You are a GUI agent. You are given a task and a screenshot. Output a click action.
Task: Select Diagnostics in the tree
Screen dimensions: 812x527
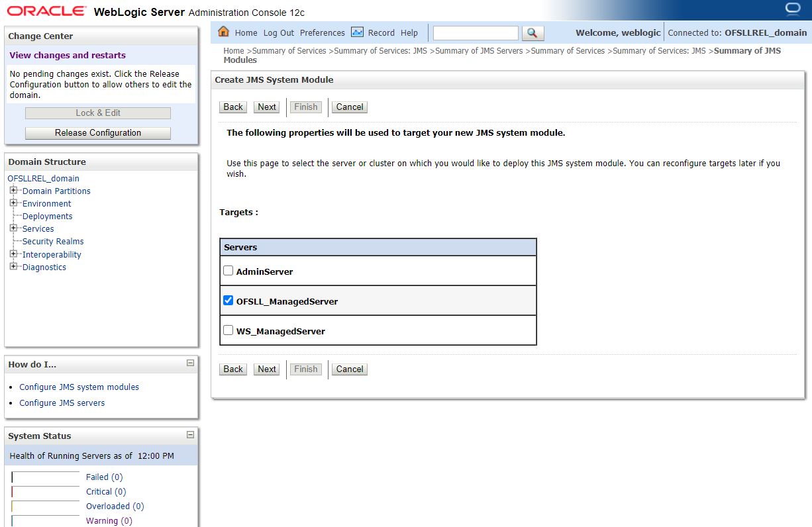(44, 267)
